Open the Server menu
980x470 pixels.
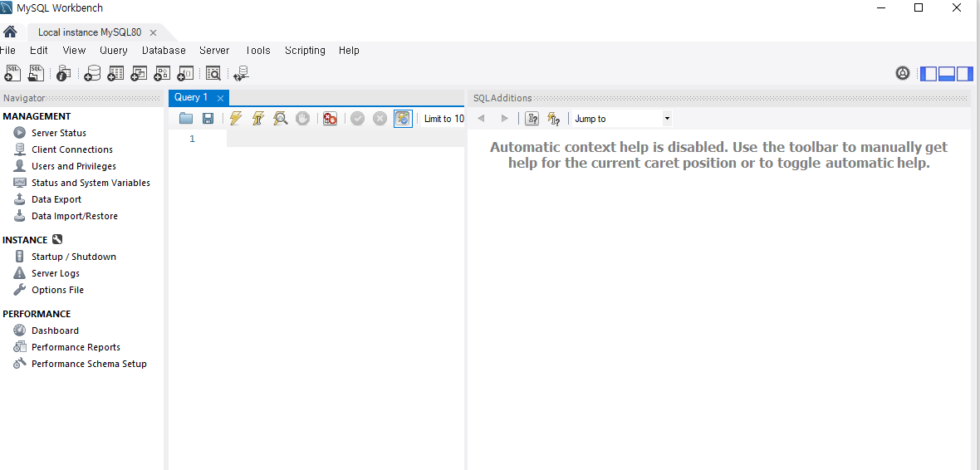pyautogui.click(x=214, y=50)
